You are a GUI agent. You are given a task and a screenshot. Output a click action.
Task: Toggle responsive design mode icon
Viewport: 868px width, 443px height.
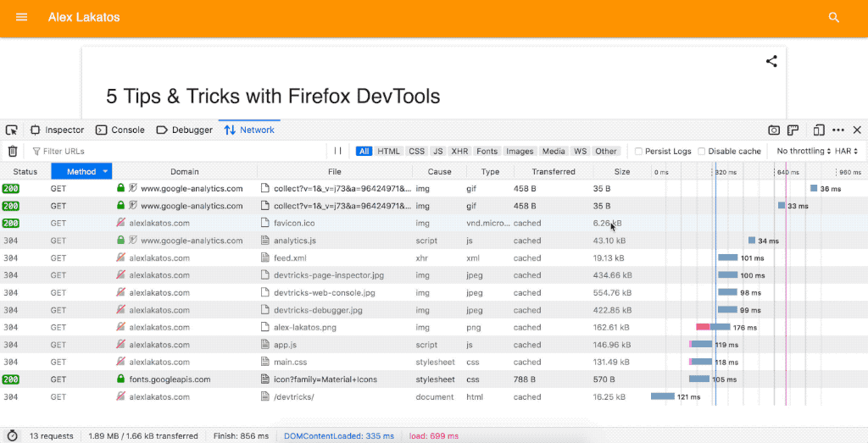(819, 130)
